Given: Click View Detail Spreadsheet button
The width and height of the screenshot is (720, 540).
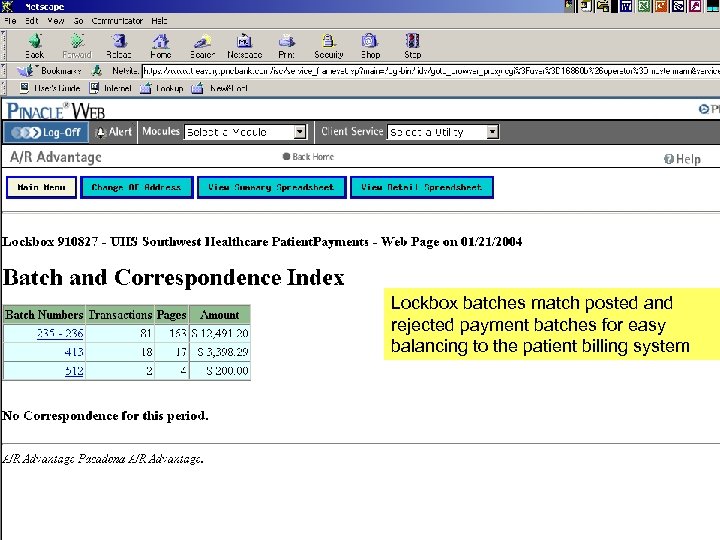Looking at the screenshot, I should (422, 187).
